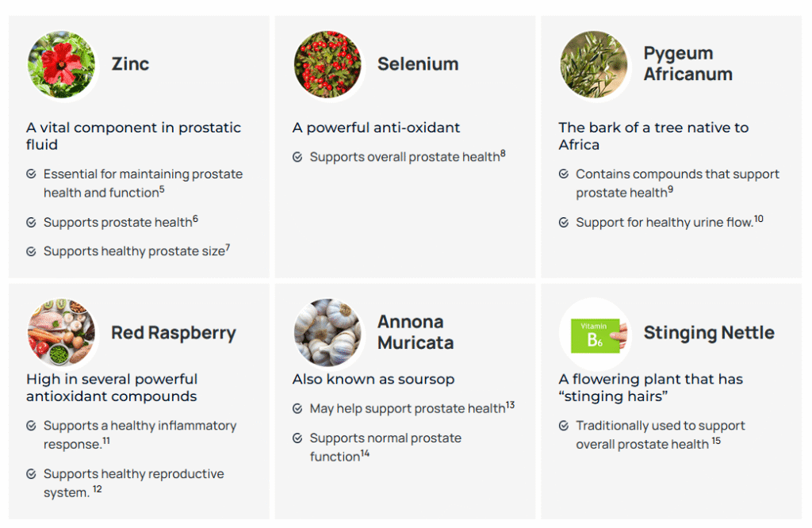Click check icon beside Supports healthy reproductive system

coord(31,473)
